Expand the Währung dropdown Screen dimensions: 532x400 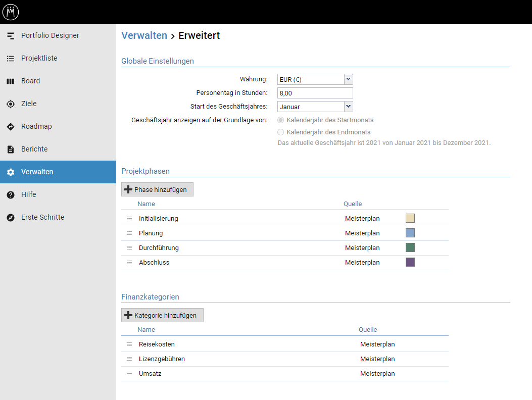(348, 79)
